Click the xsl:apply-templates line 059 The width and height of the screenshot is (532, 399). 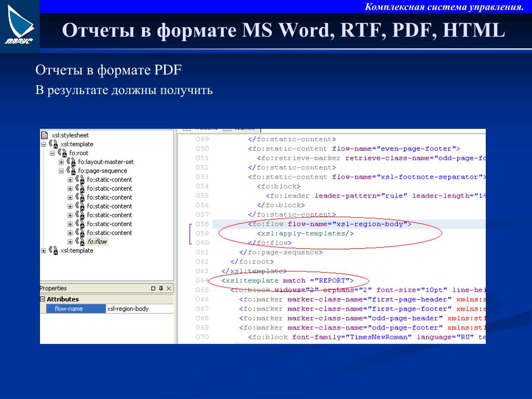tap(305, 233)
